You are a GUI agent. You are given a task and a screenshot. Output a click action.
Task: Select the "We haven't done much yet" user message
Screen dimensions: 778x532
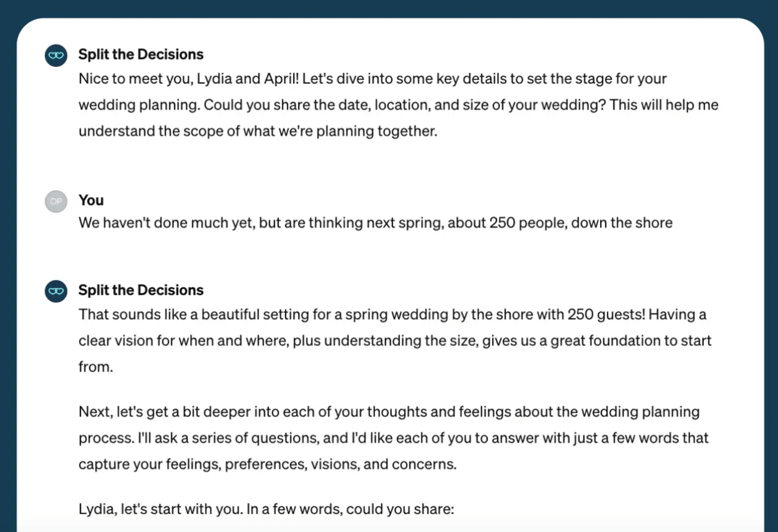click(376, 222)
